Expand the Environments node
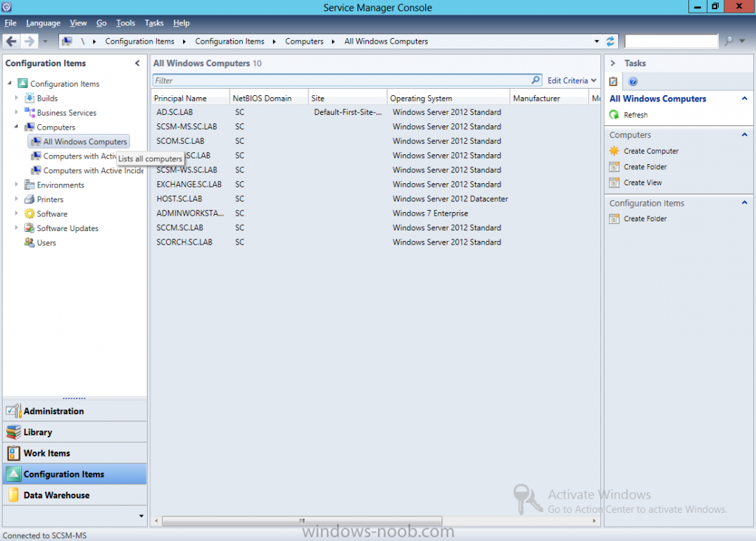The height and width of the screenshot is (541, 756). click(x=16, y=185)
